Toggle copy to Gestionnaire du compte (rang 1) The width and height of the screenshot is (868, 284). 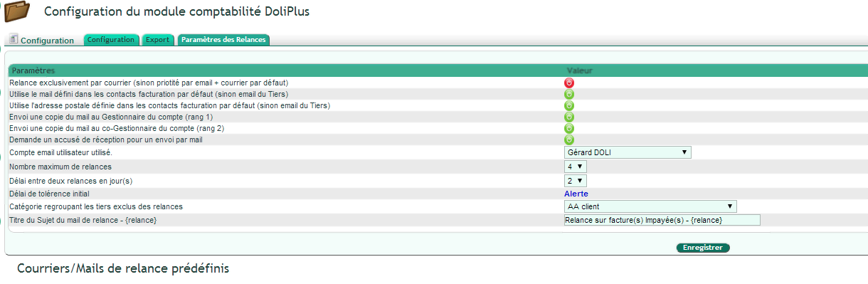pos(569,117)
